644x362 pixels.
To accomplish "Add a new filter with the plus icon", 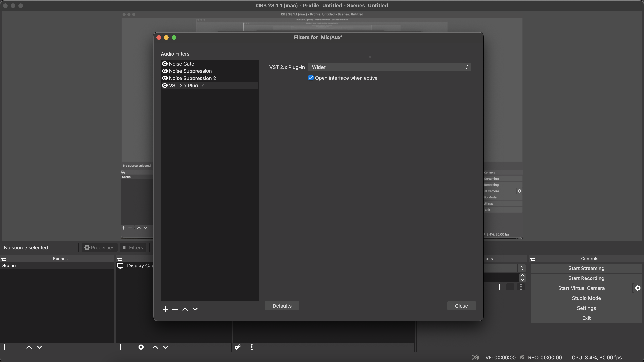I will click(165, 309).
